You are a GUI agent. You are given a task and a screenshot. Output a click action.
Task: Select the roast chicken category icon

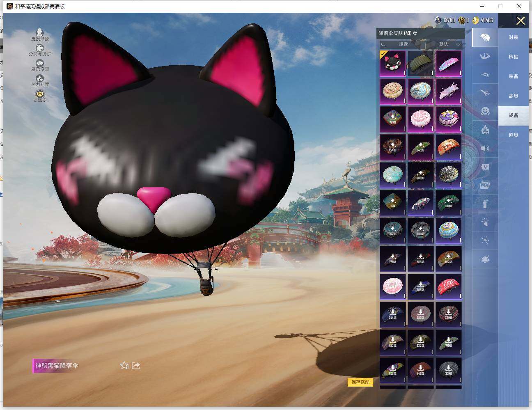(485, 259)
